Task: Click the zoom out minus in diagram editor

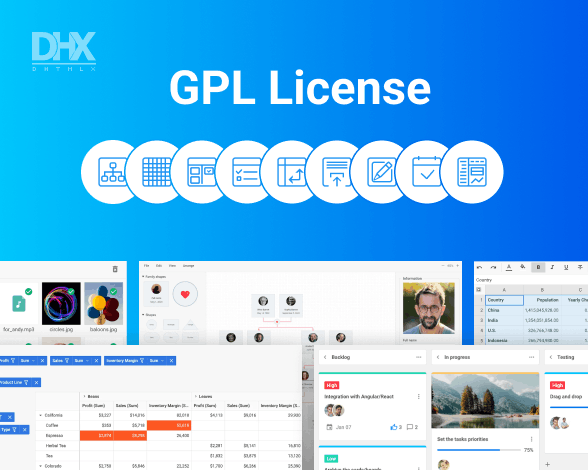Action: (442, 266)
